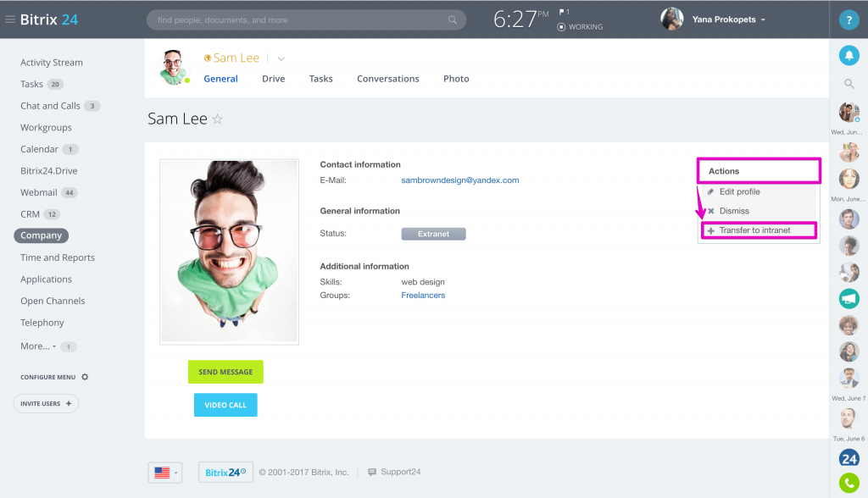Star Sam Lee as favorite
The height and width of the screenshot is (498, 868).
click(x=218, y=119)
